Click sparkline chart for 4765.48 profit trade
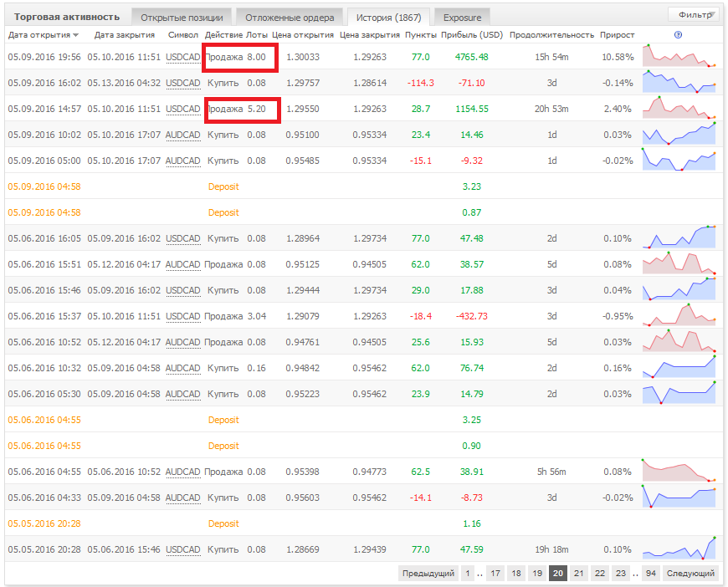The image size is (728, 587). click(x=679, y=56)
